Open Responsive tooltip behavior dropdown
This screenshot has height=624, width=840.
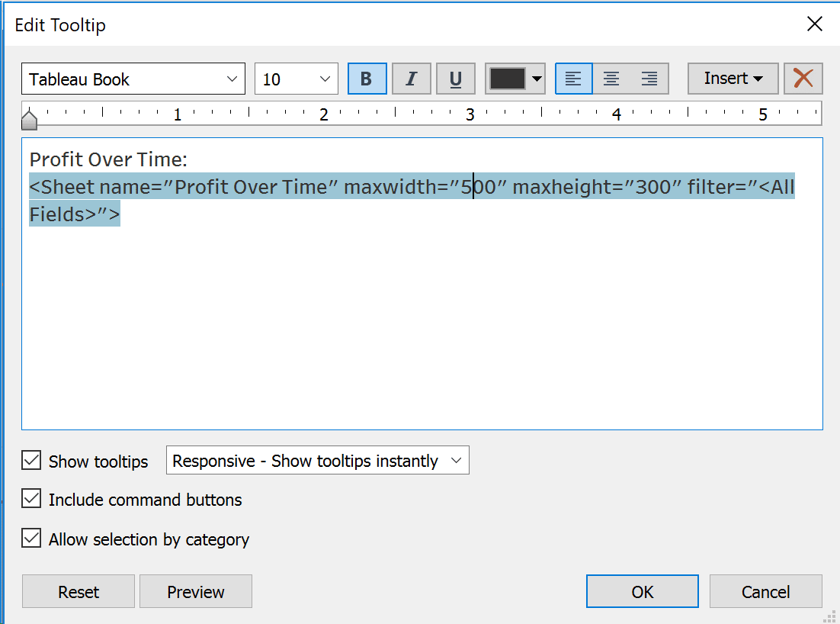318,461
